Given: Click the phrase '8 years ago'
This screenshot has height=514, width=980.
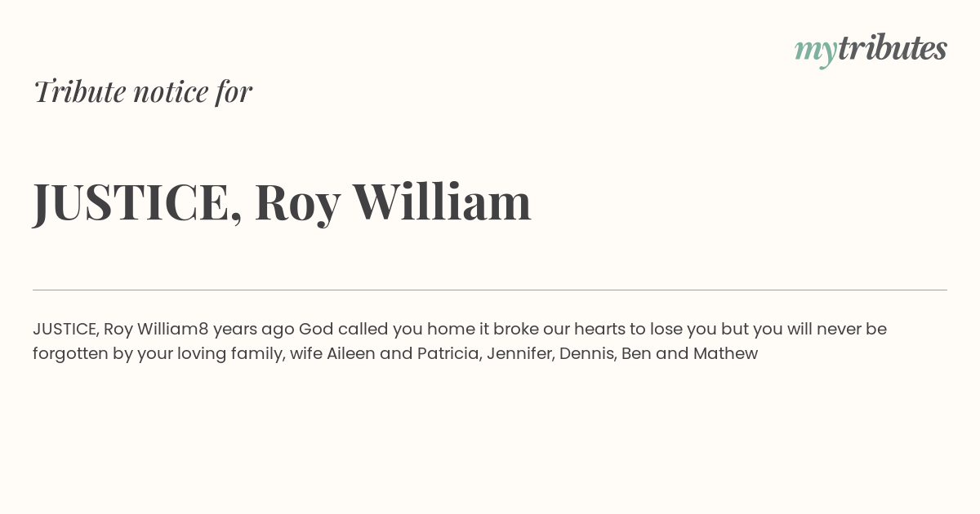Looking at the screenshot, I should [x=246, y=330].
